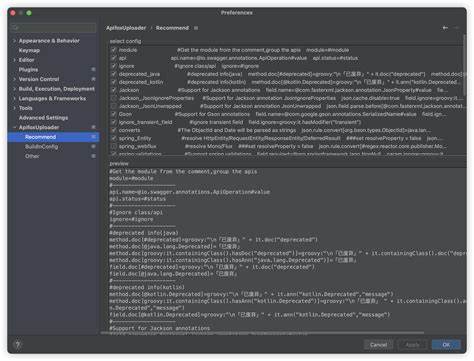The width and height of the screenshot is (474, 361).
Task: Open Advanced Settings page
Action: tap(43, 118)
